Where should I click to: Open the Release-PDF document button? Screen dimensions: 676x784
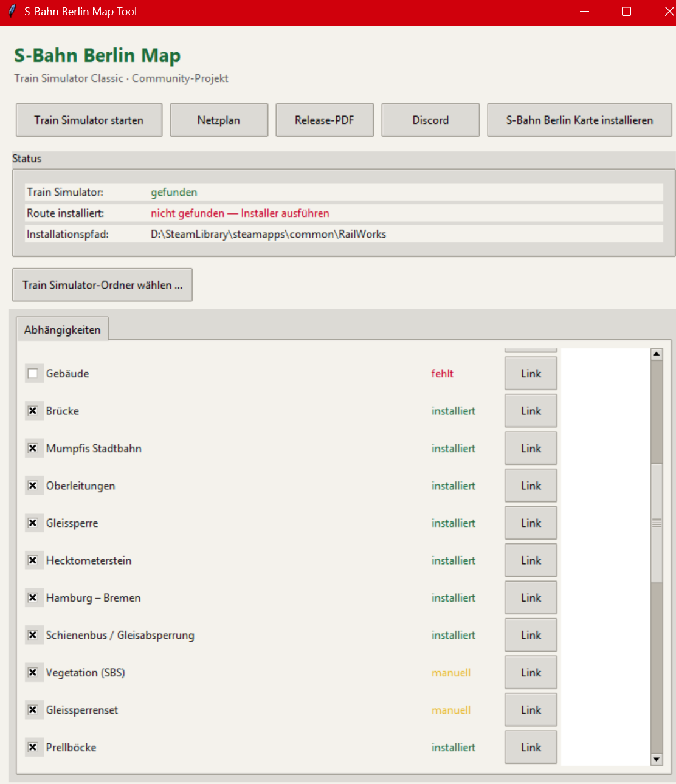(325, 120)
